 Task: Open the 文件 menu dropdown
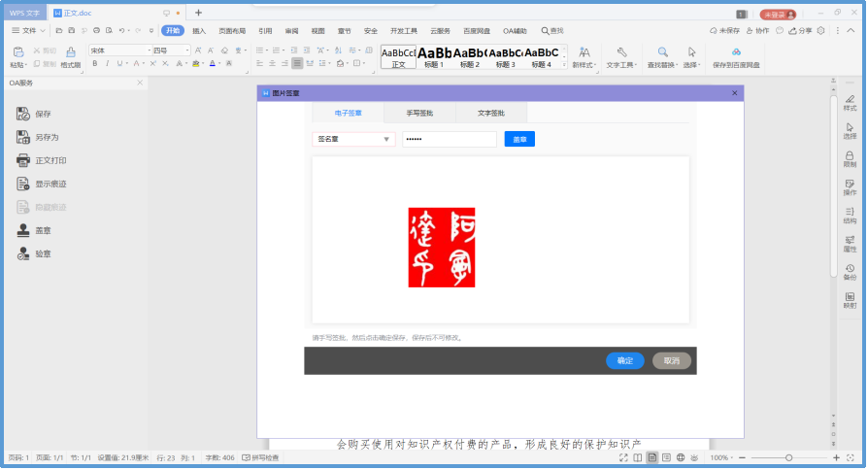tap(29, 30)
